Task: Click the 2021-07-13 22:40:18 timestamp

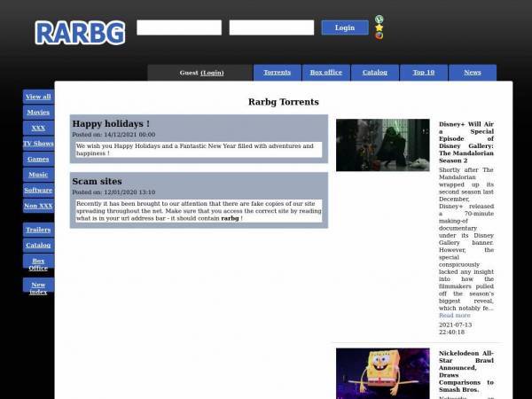Action: (x=456, y=328)
